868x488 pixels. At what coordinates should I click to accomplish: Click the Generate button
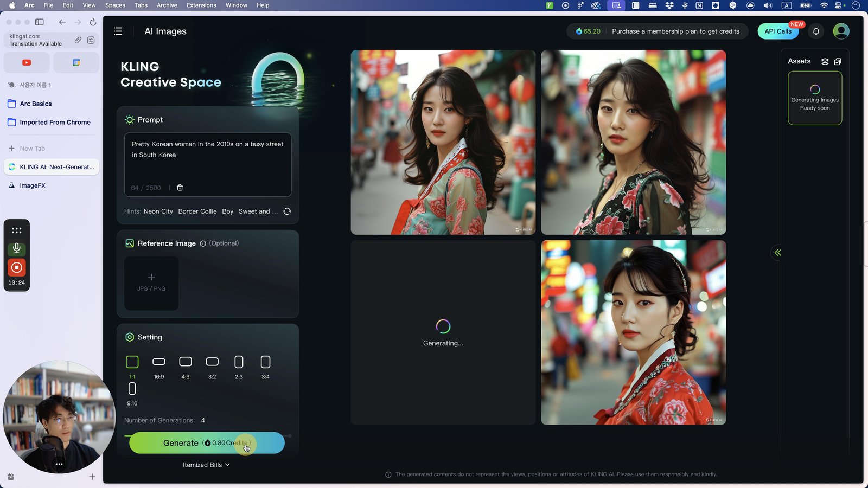pos(207,443)
